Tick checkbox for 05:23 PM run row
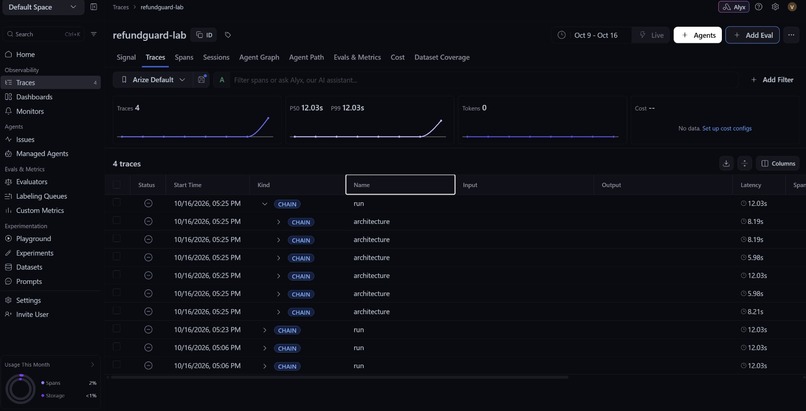The width and height of the screenshot is (806, 411). coord(117,329)
